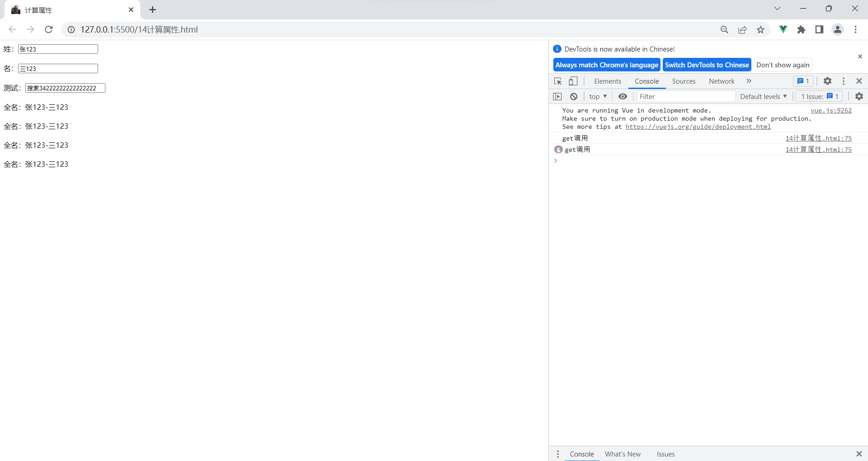
Task: Toggle the device toolbar
Action: (x=573, y=81)
